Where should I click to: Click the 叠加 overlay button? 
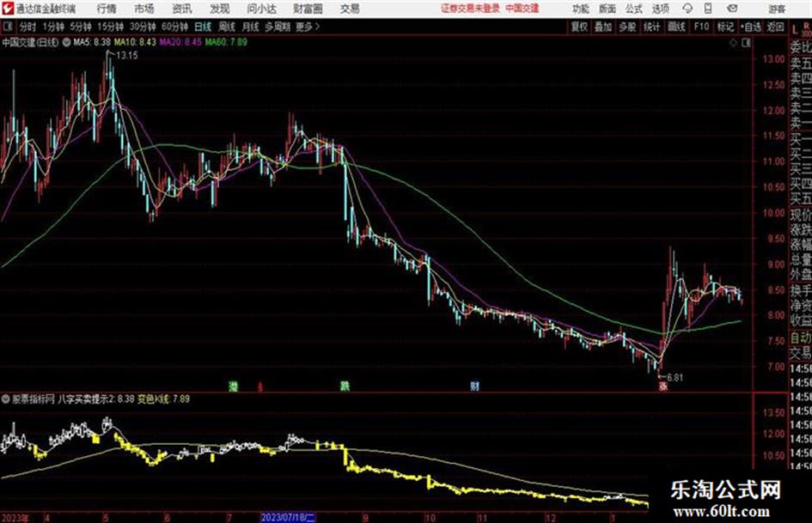click(603, 27)
